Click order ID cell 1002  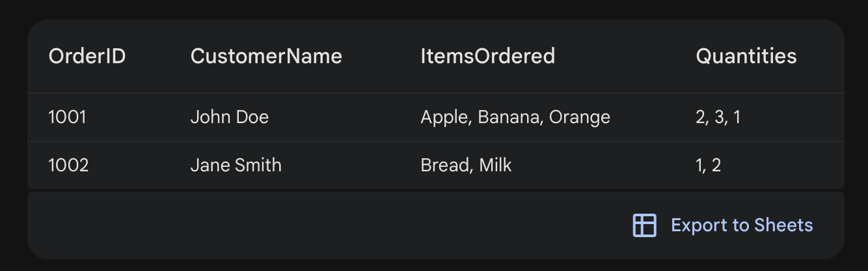point(68,165)
